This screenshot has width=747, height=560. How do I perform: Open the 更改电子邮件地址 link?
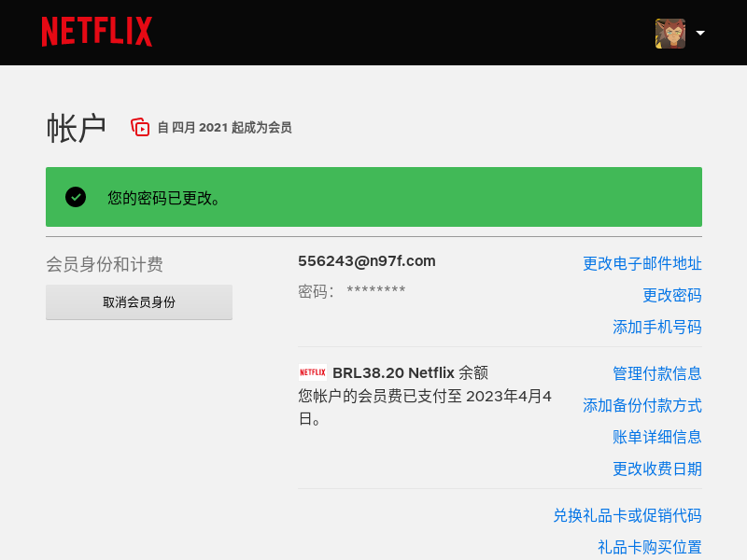(x=642, y=263)
